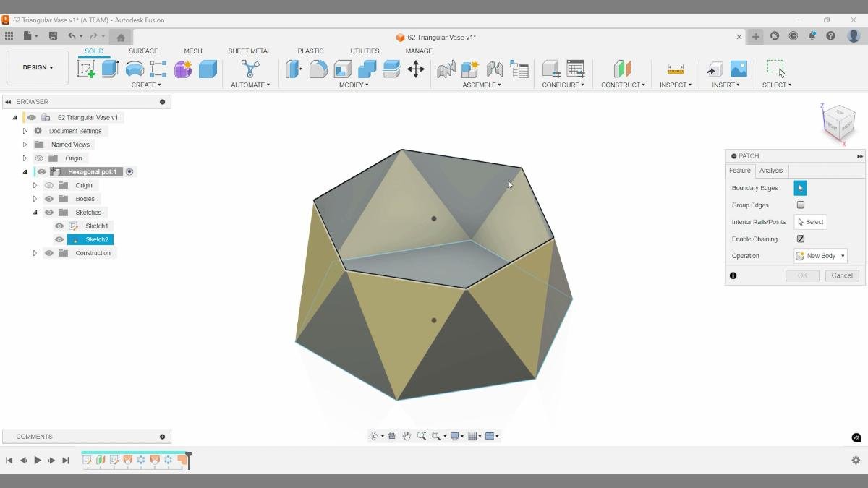Click Select for Interior Rails/Points
868x488 pixels.
click(809, 222)
